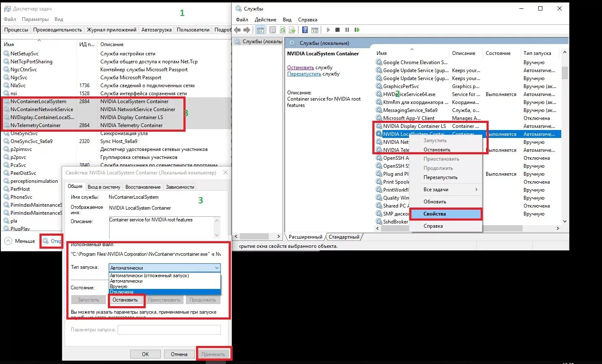
Task: Click the Применить button
Action: [213, 354]
